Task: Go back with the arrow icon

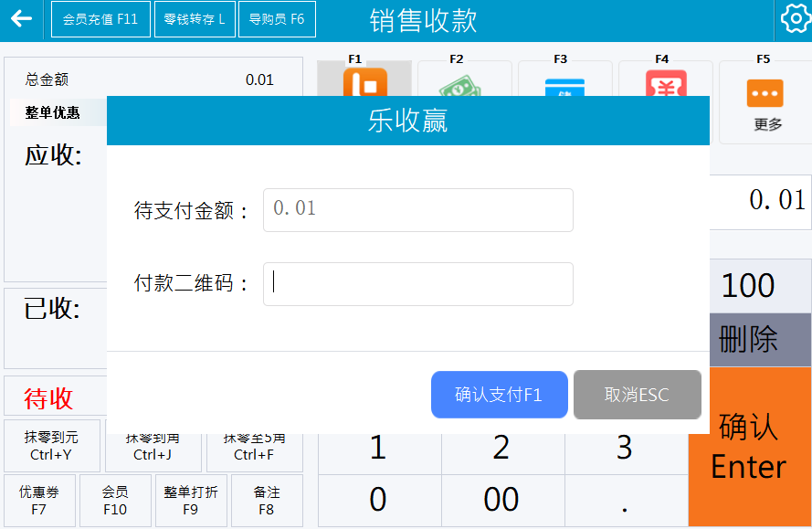Action: 21,19
